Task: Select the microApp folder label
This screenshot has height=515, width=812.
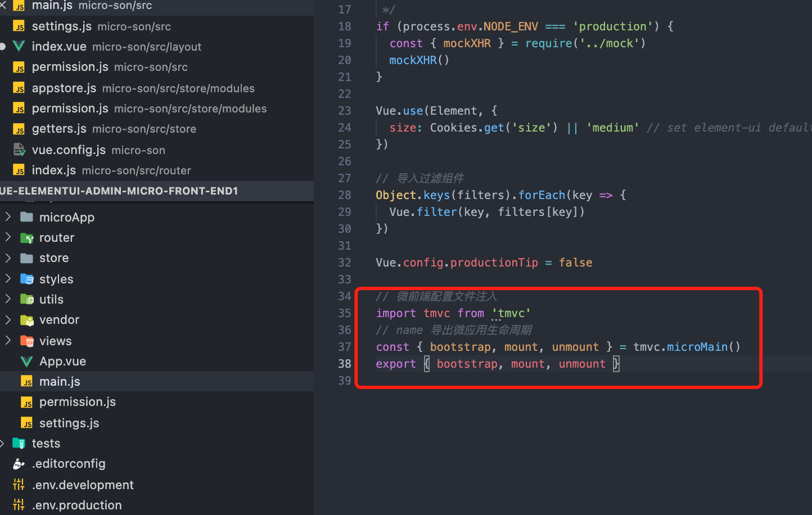Action: pos(67,217)
